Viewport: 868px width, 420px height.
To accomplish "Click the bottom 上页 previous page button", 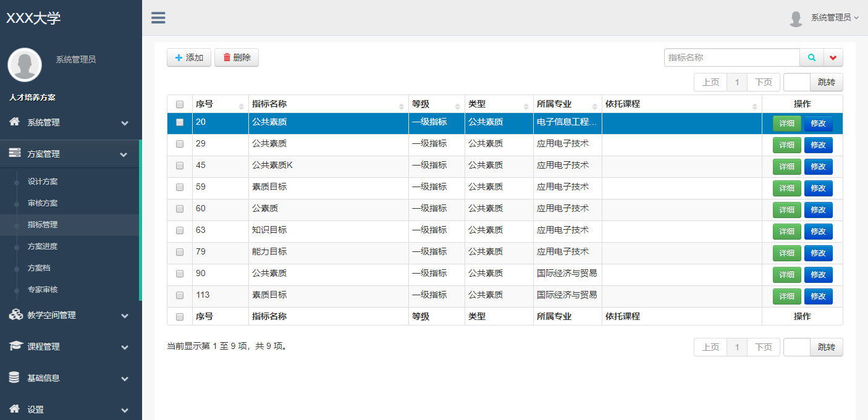I will click(x=710, y=347).
